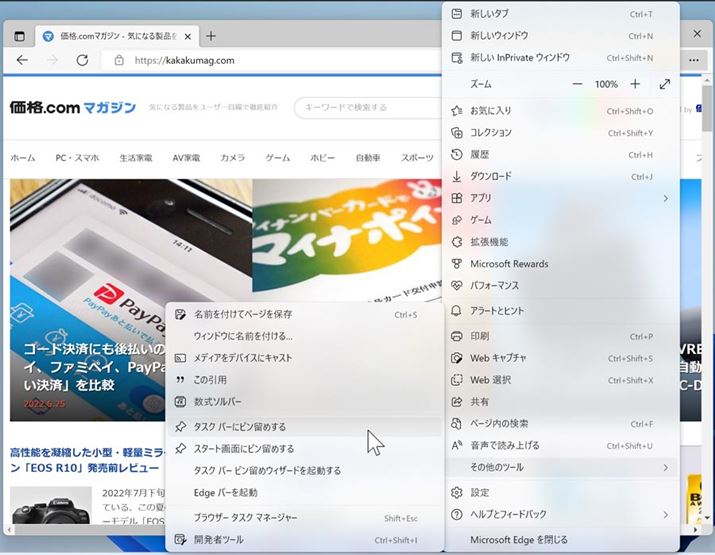Open the 生活家電 category

[x=135, y=158]
